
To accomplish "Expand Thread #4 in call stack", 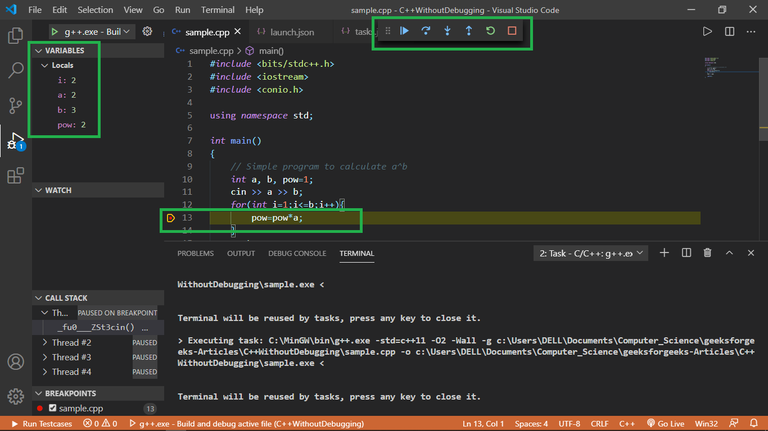I will pyautogui.click(x=45, y=372).
